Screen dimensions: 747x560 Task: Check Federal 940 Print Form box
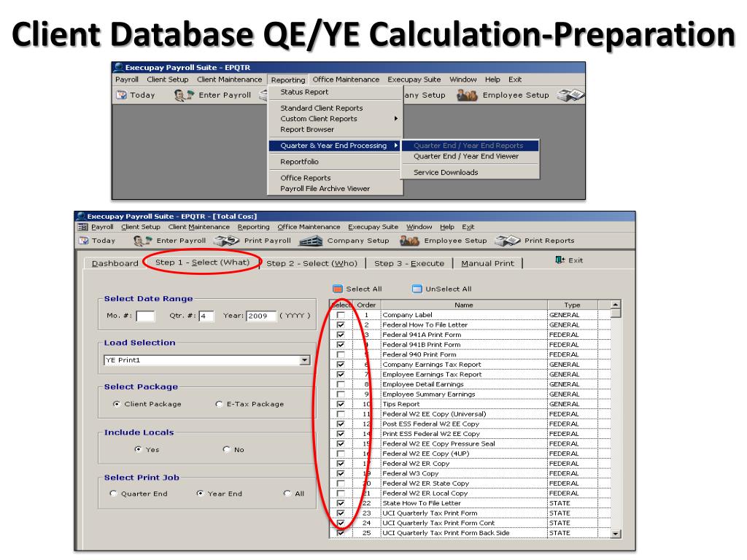tap(341, 355)
